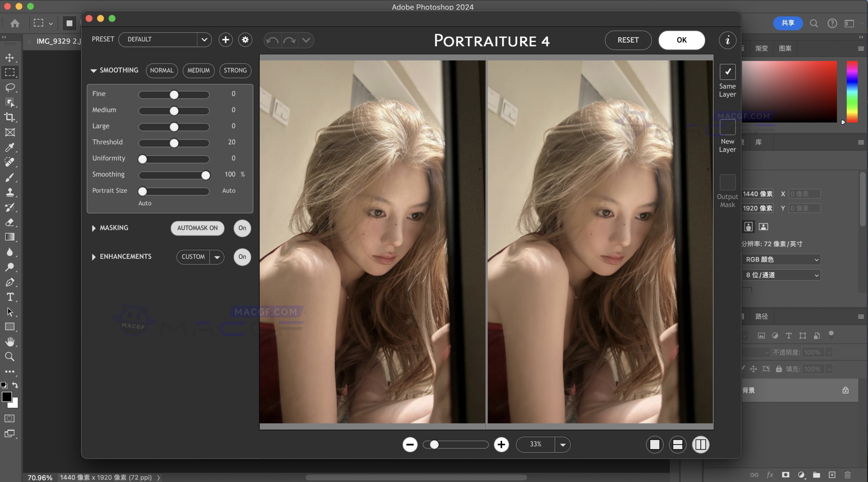Switch preview to vertical split view icon
Image resolution: width=868 pixels, height=482 pixels.
700,445
